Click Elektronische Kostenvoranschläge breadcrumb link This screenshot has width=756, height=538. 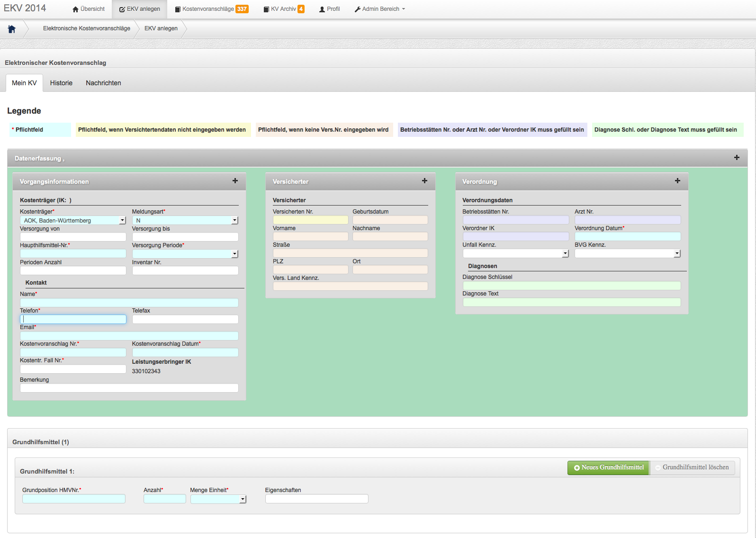click(87, 28)
